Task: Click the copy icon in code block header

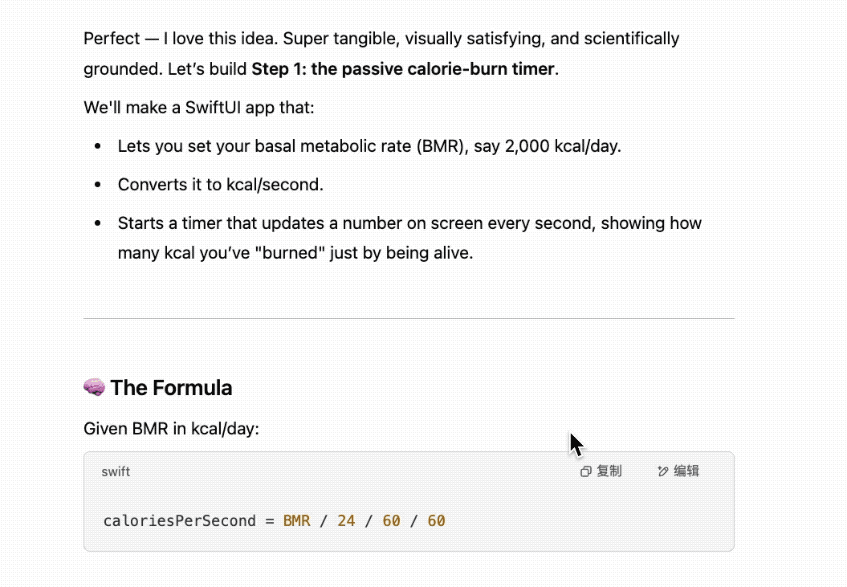Action: point(586,471)
